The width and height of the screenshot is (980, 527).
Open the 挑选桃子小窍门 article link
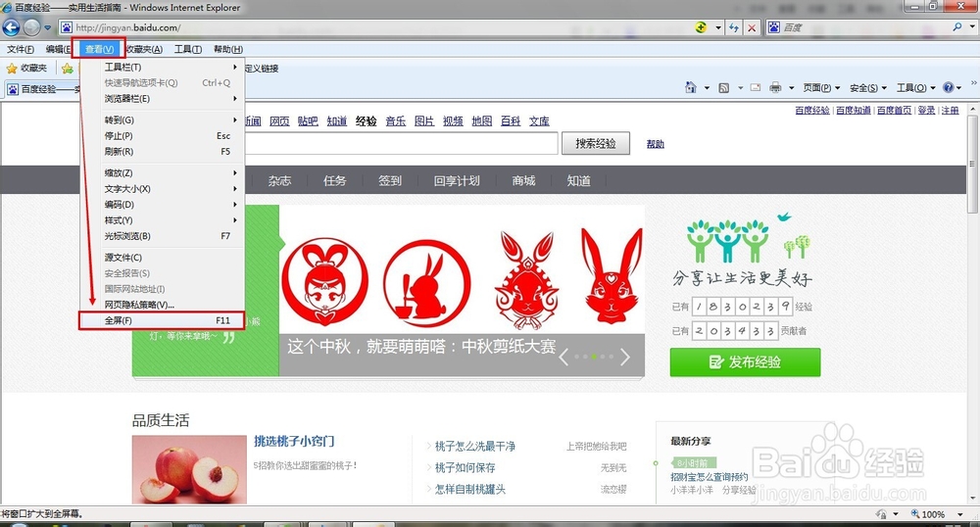(294, 441)
